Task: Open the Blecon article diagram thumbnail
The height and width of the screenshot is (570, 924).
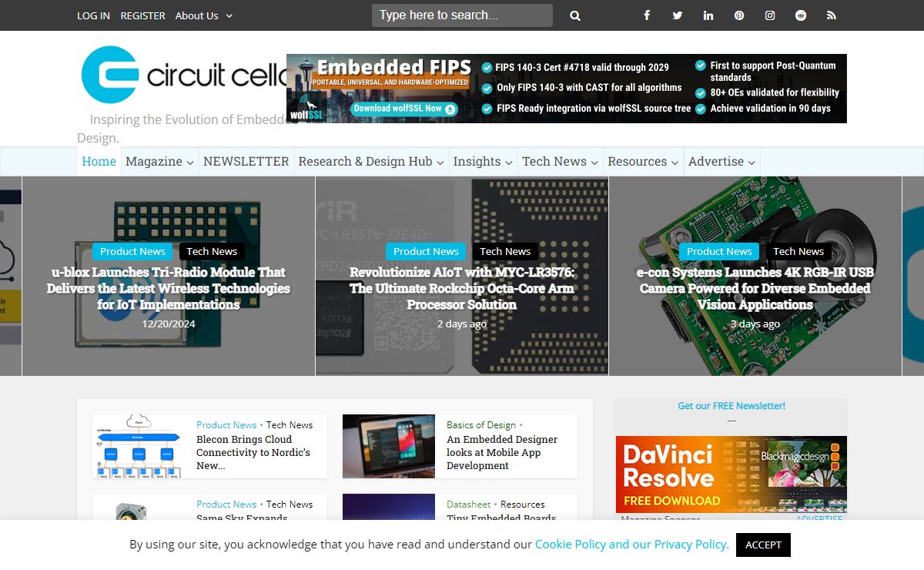Action: [139, 446]
